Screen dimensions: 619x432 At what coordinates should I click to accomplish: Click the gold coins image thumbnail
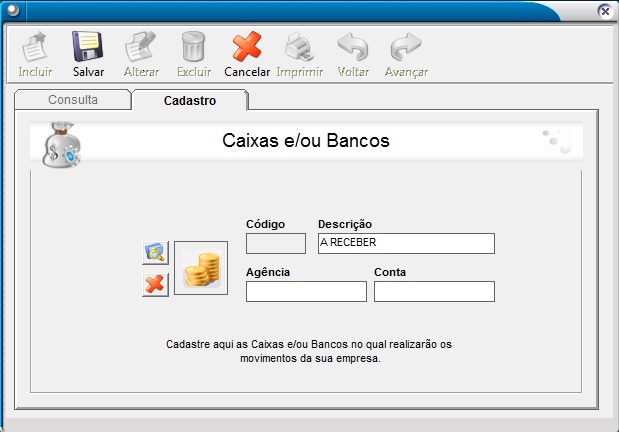pyautogui.click(x=201, y=268)
